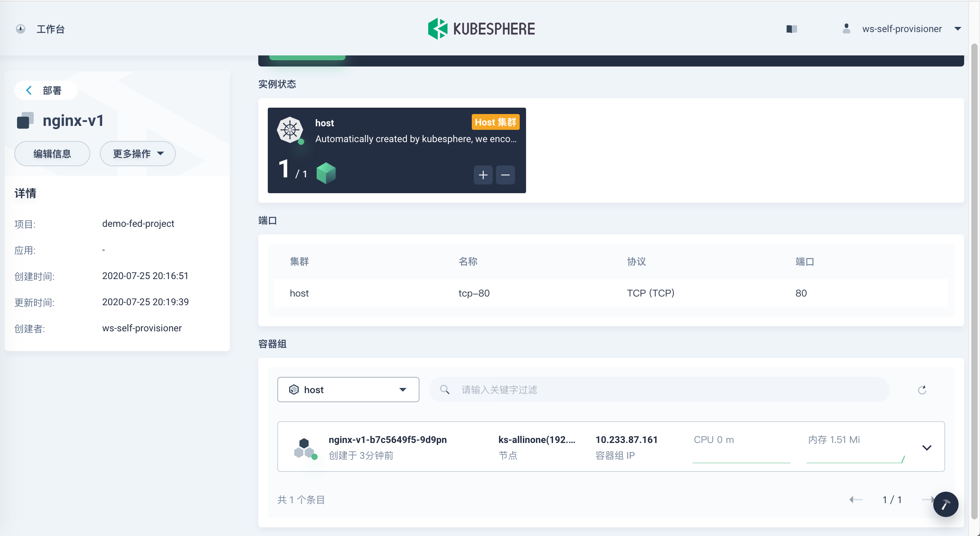Click the 编辑信息 button

[52, 154]
